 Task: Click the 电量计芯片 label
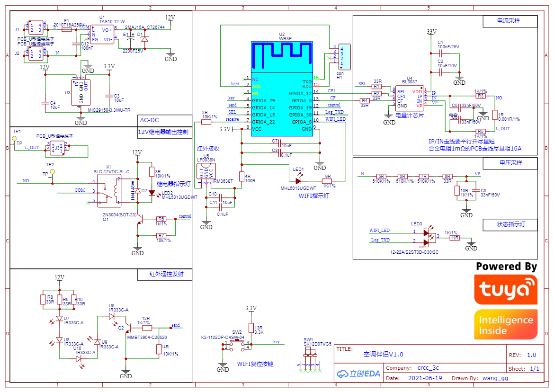(x=409, y=116)
